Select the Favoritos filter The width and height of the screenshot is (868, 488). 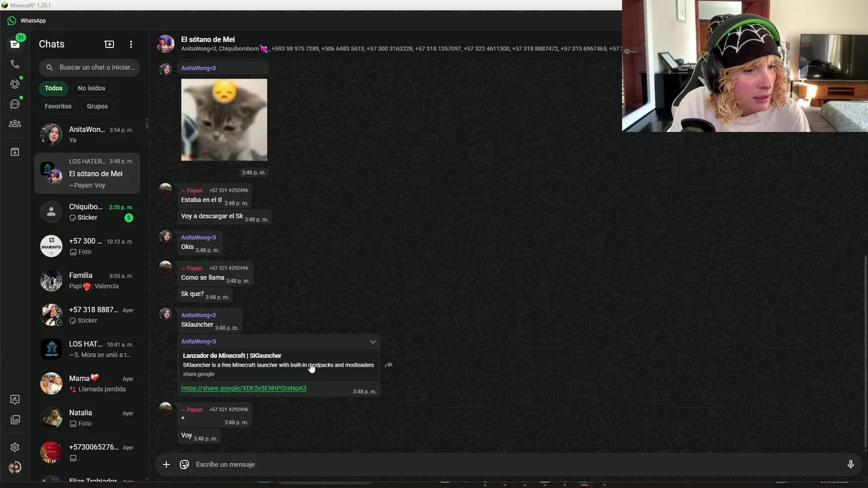click(x=58, y=106)
